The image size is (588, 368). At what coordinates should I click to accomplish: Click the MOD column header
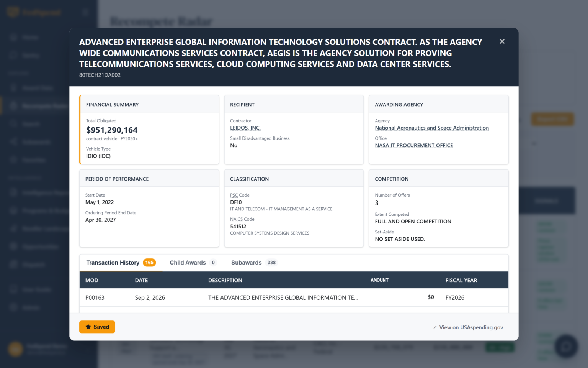(92, 280)
